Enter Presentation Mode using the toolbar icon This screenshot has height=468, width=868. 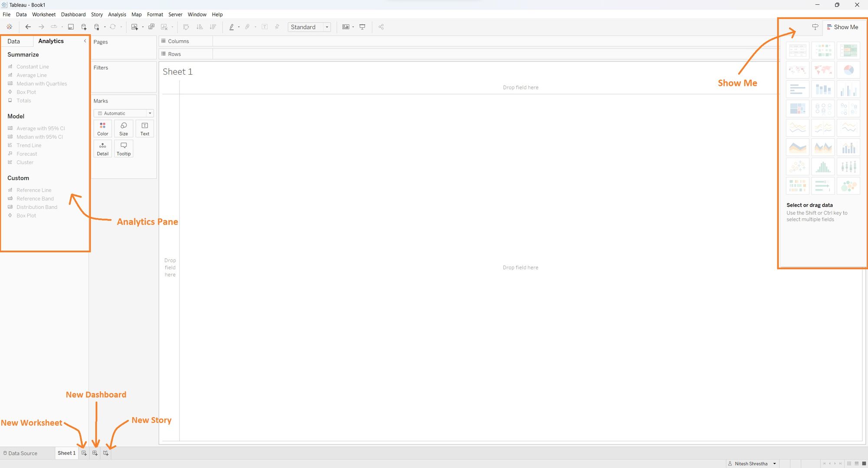coord(362,27)
